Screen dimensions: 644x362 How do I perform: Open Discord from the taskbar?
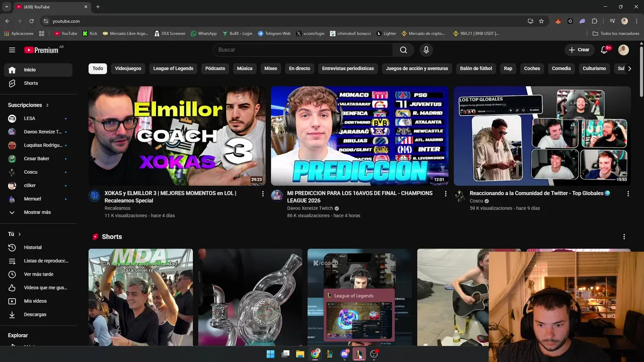click(345, 354)
